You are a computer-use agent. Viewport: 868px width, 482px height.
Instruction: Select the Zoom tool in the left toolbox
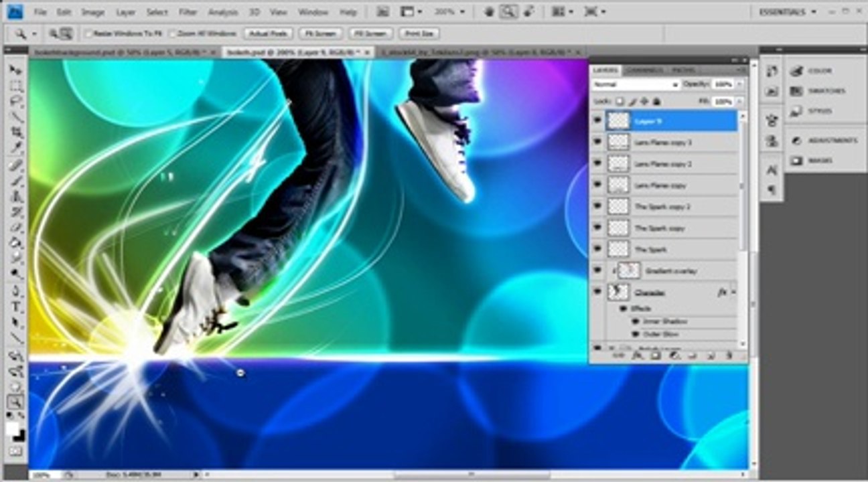tap(15, 402)
